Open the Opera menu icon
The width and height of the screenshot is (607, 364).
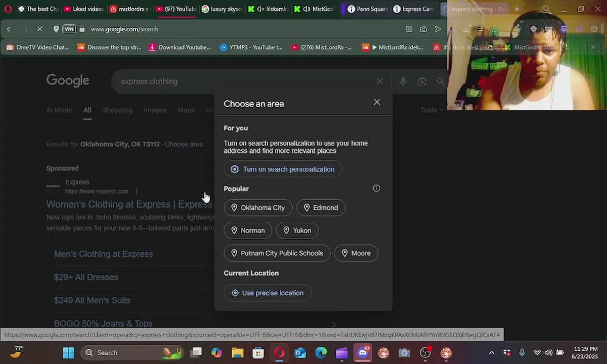(x=8, y=9)
